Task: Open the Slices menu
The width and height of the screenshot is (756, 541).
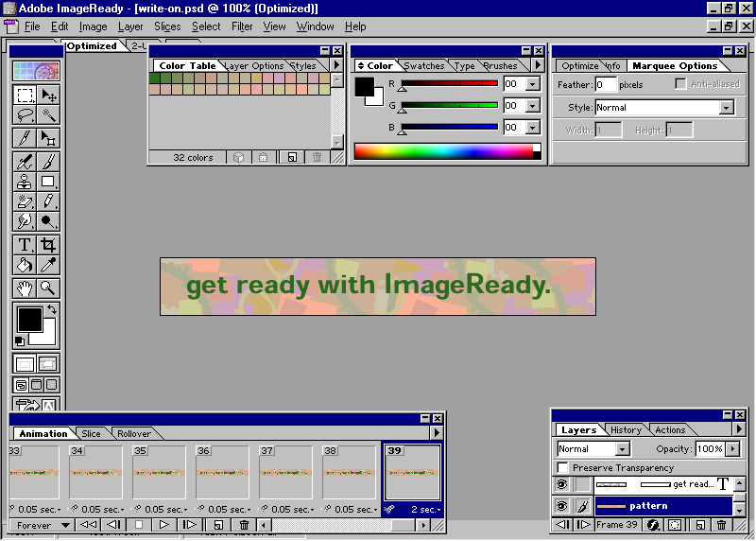Action: coord(167,26)
